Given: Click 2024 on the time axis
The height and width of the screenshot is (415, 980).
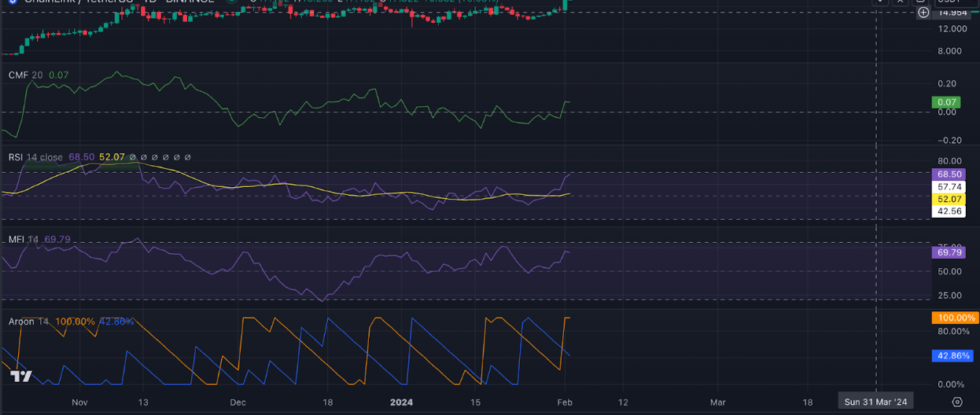Looking at the screenshot, I should pos(401,402).
